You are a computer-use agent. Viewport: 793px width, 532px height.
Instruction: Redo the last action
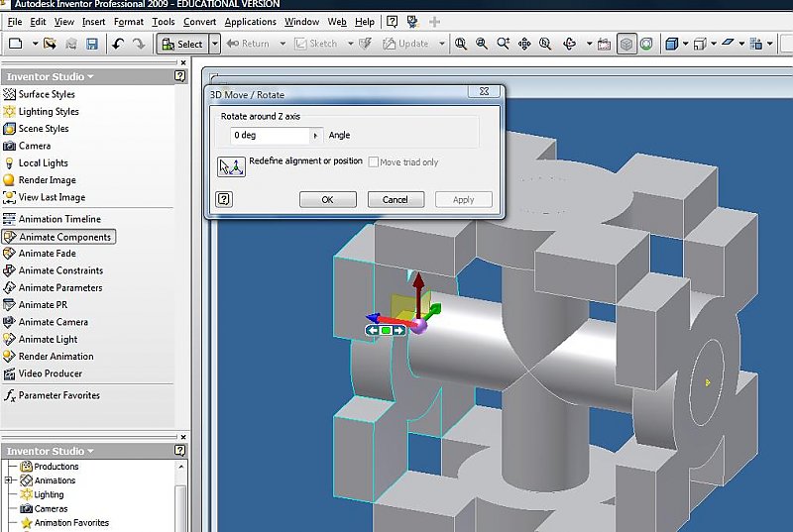point(138,44)
